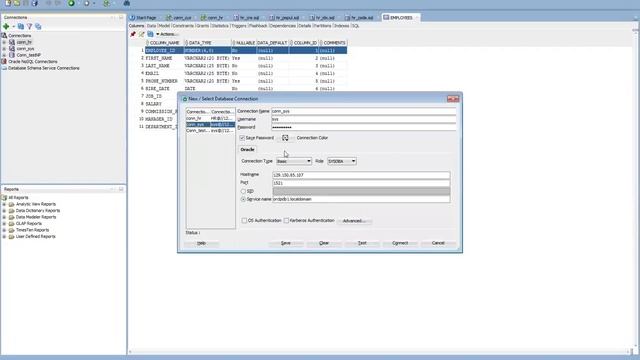640x360 pixels.
Task: Expand the Conn_testNP tree node
Action: pos(4,55)
